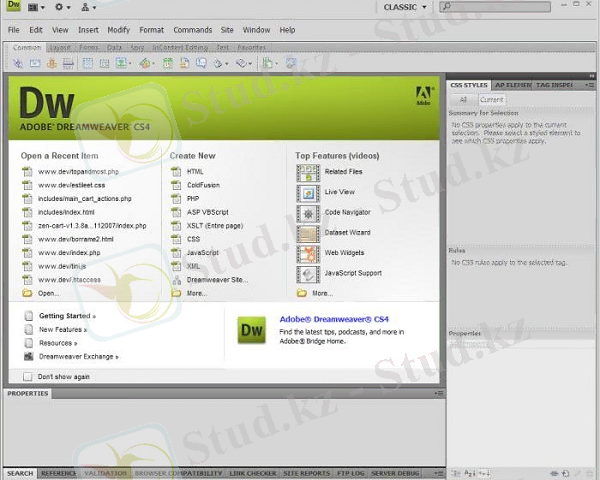Viewport: 600px width, 480px height.
Task: Open the Link Checker tab
Action: [x=253, y=473]
